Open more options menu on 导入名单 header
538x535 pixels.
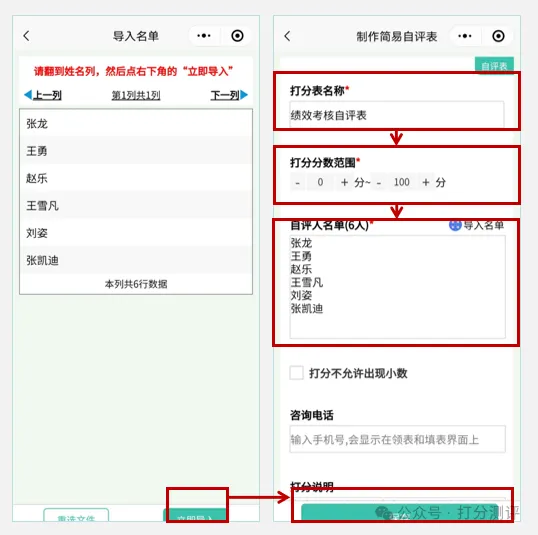pyautogui.click(x=204, y=36)
